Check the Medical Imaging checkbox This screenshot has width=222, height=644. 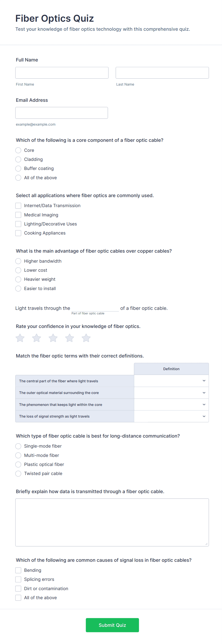click(18, 215)
